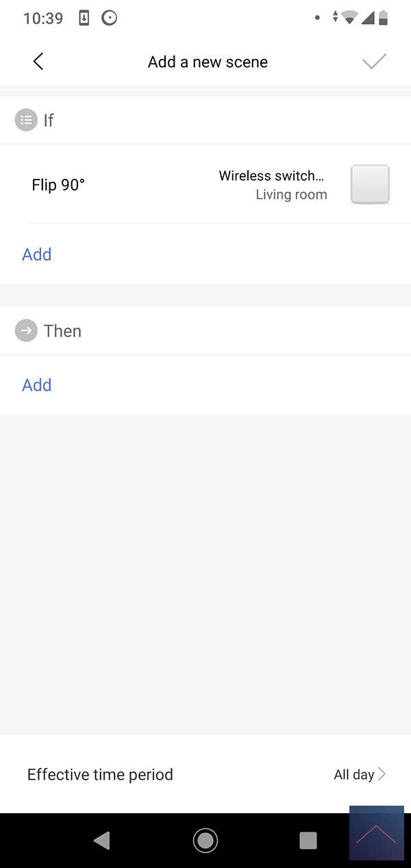This screenshot has width=411, height=868.
Task: Tap the Then section arrow icon
Action: tap(26, 331)
